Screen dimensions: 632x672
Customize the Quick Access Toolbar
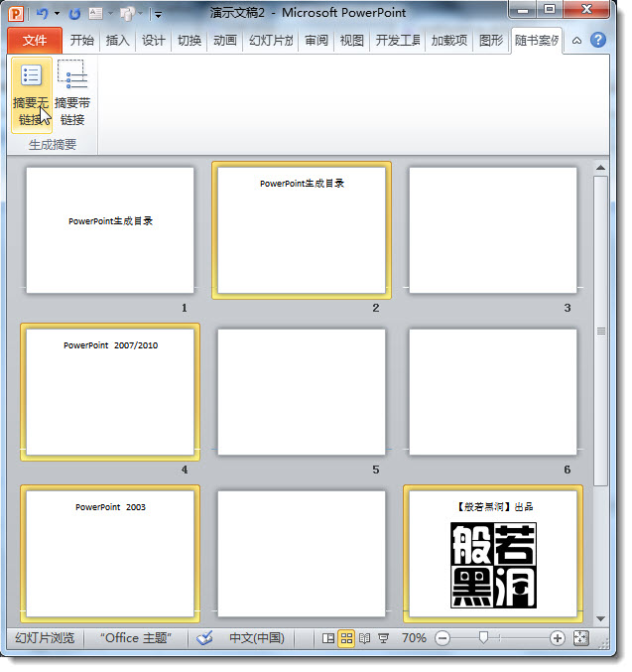tap(158, 15)
